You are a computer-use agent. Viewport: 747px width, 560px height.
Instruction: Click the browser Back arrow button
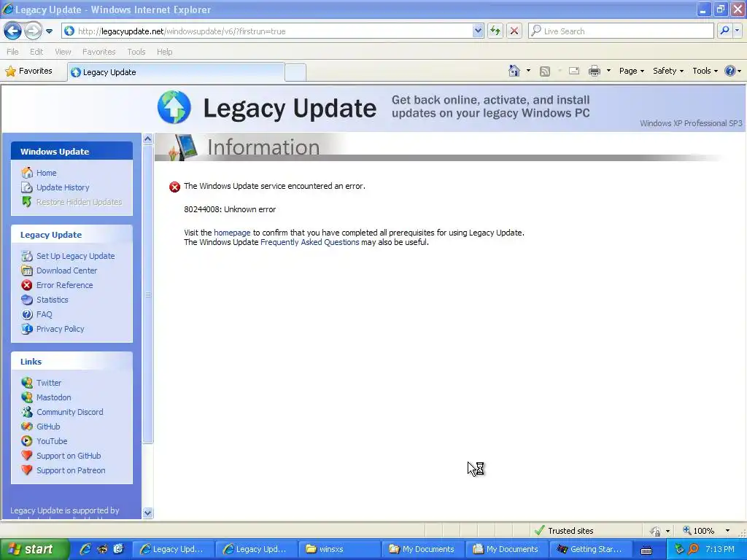point(12,31)
